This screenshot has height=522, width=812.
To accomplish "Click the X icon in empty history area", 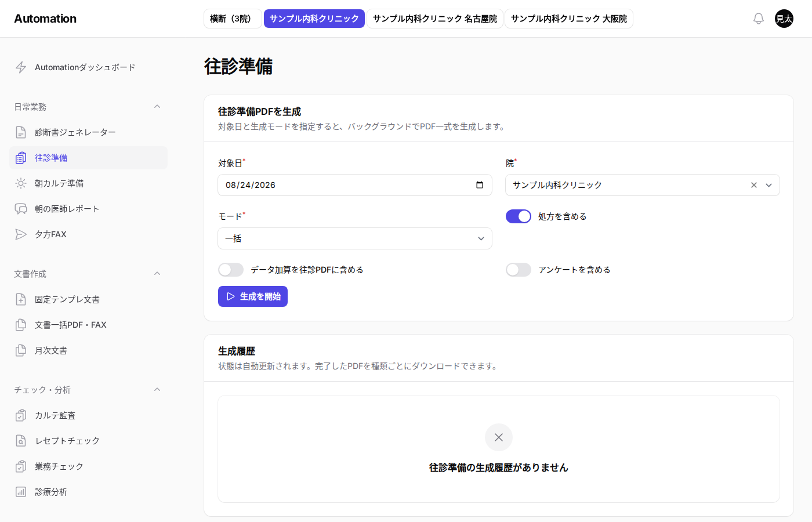I will pyautogui.click(x=499, y=437).
